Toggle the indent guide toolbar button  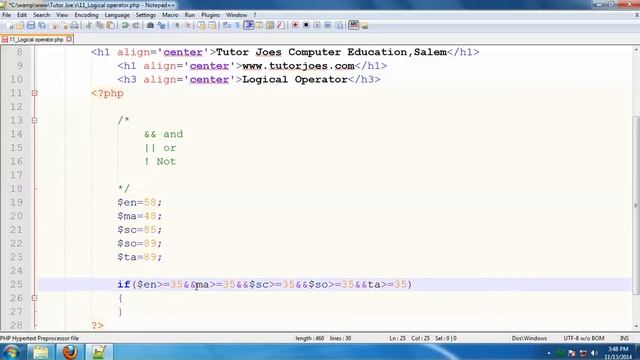(x=249, y=25)
